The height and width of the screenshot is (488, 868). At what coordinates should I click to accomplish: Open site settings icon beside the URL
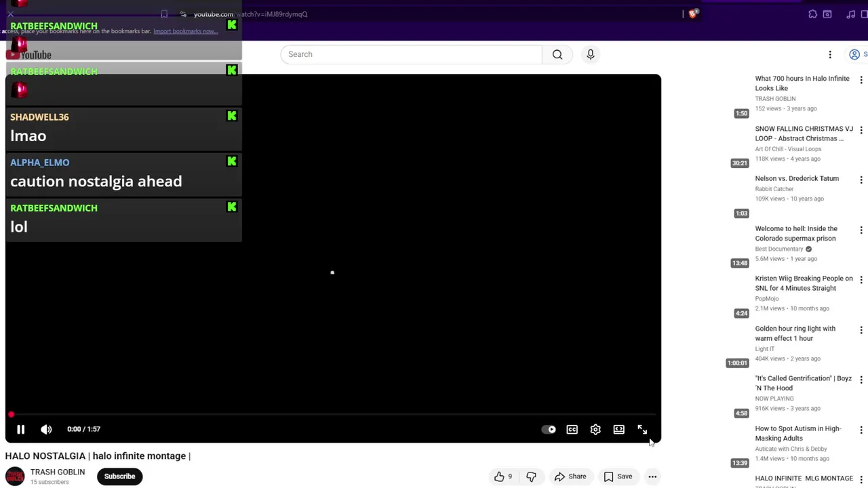183,14
